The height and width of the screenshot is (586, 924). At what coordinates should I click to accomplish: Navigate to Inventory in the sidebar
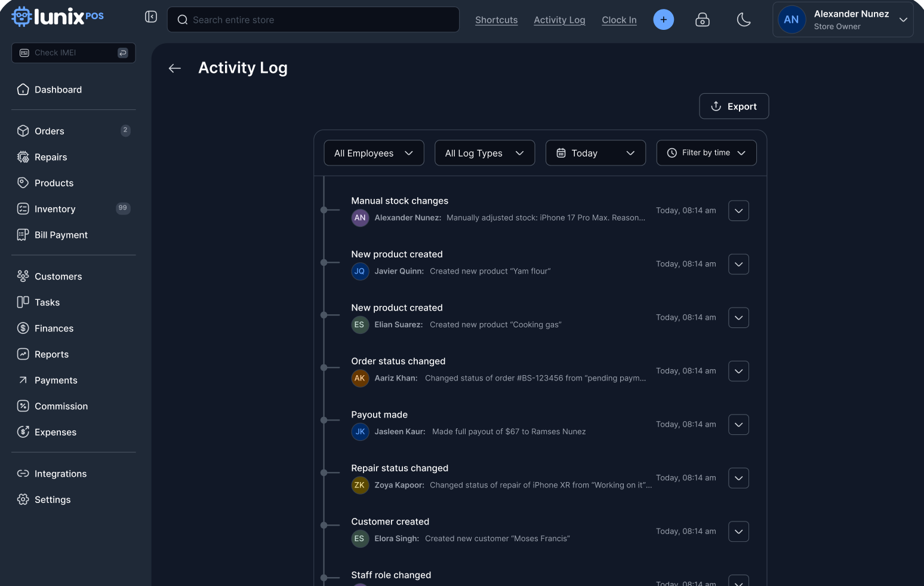55,209
